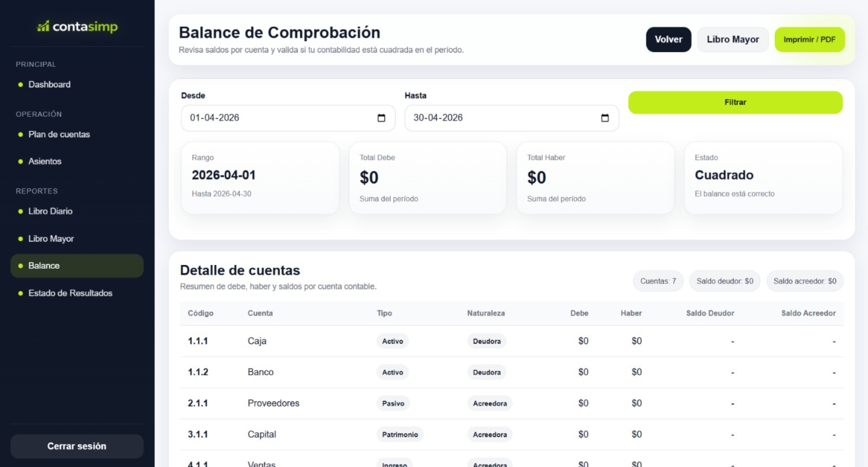The height and width of the screenshot is (467, 868).
Task: Click account code 1.1.2
Action: coord(198,372)
